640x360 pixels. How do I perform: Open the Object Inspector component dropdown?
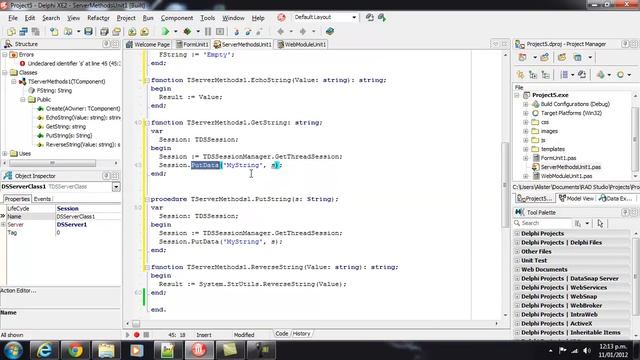pos(116,187)
